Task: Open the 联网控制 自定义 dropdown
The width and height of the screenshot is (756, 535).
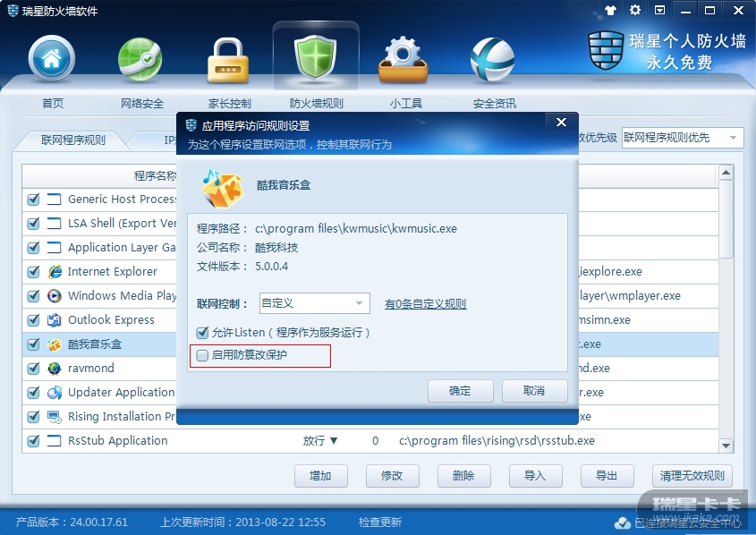Action: [314, 303]
